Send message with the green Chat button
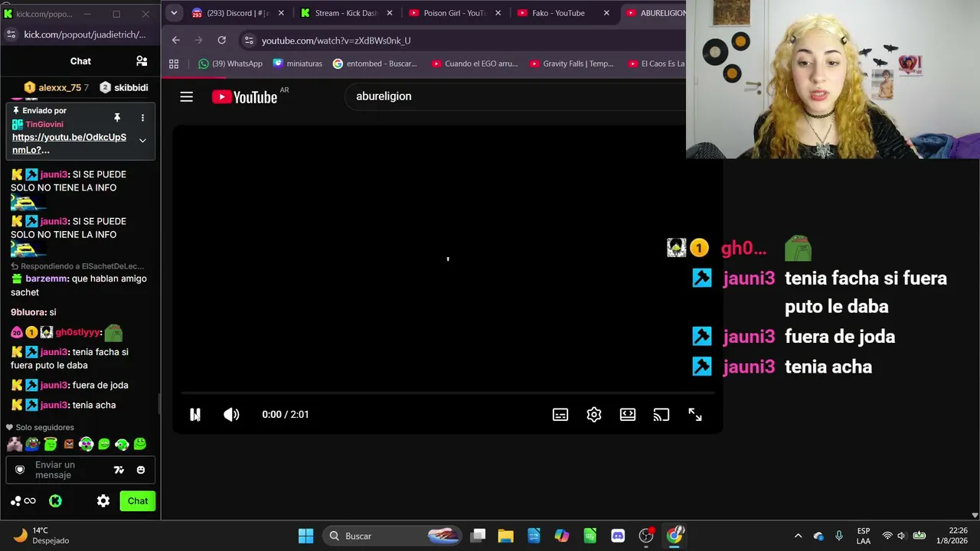The height and width of the screenshot is (551, 980). [x=138, y=501]
